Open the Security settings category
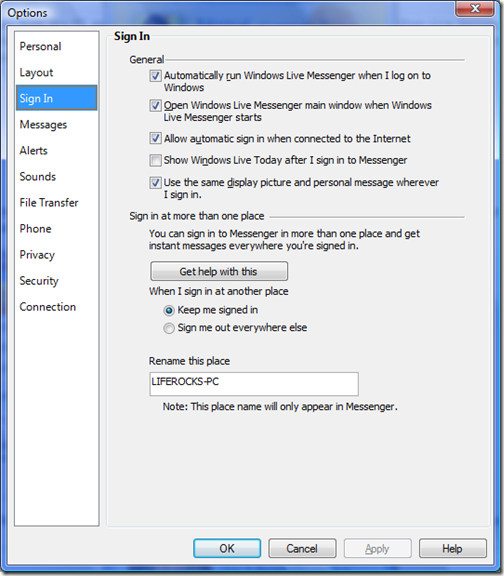 click(39, 281)
